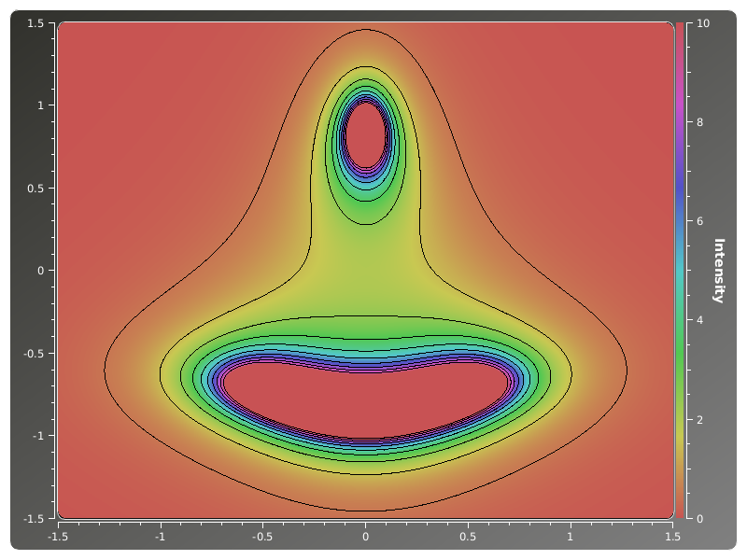Click the magenta band at the top of the color bar
The height and width of the screenshot is (560, 747).
click(681, 112)
